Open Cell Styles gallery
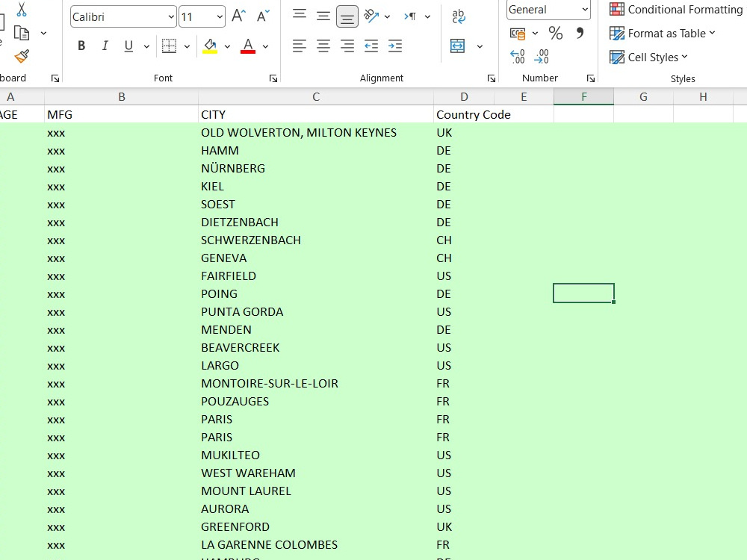 tap(648, 57)
